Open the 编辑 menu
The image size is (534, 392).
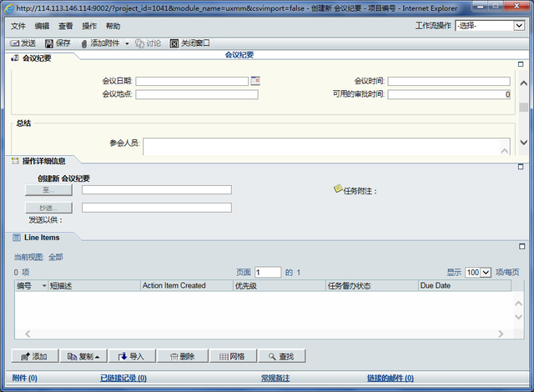coord(42,26)
